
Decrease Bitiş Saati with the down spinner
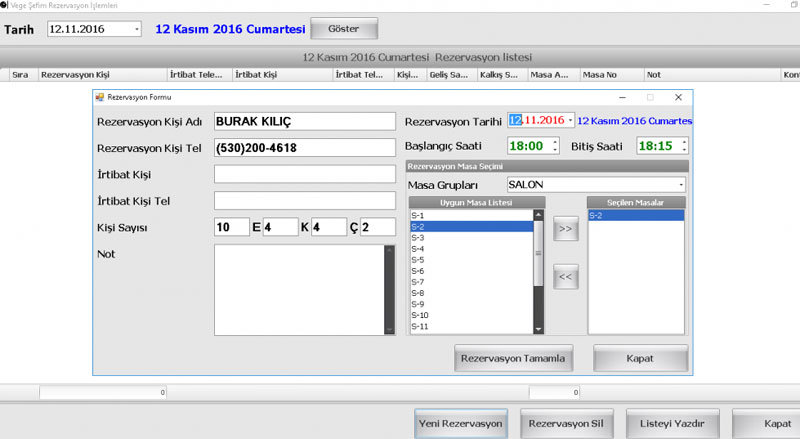[x=684, y=150]
